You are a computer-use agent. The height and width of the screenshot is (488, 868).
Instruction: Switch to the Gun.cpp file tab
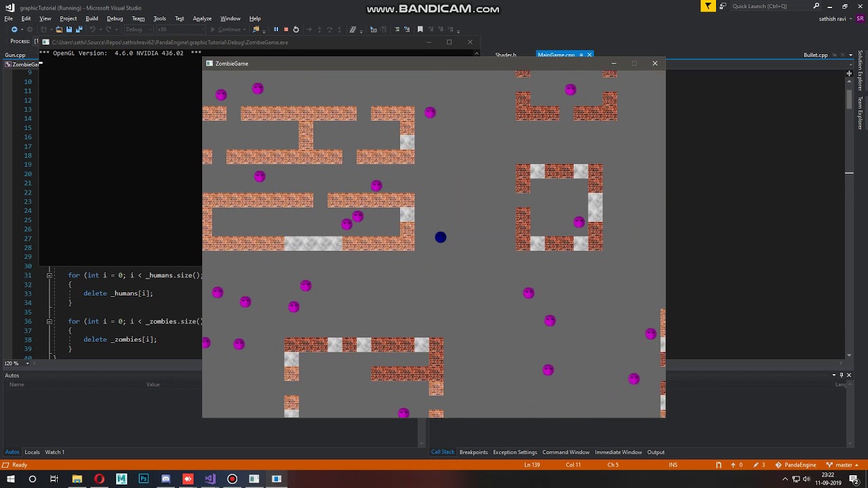click(x=15, y=55)
